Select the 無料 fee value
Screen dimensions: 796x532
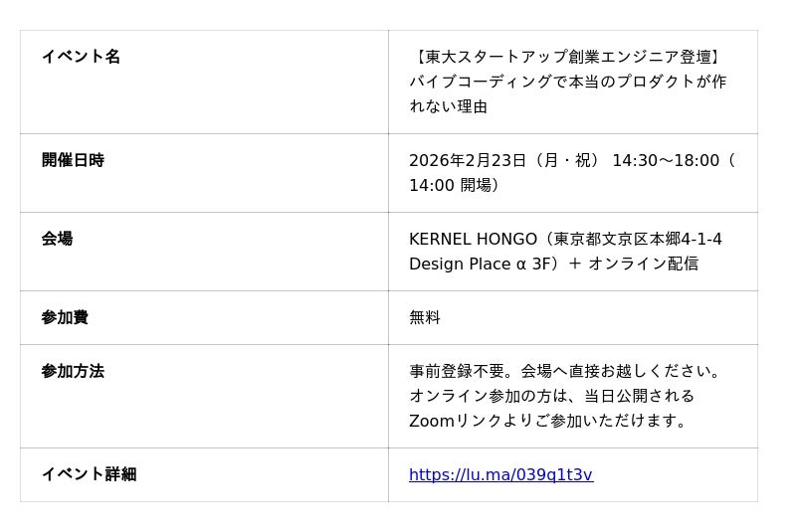tap(425, 317)
